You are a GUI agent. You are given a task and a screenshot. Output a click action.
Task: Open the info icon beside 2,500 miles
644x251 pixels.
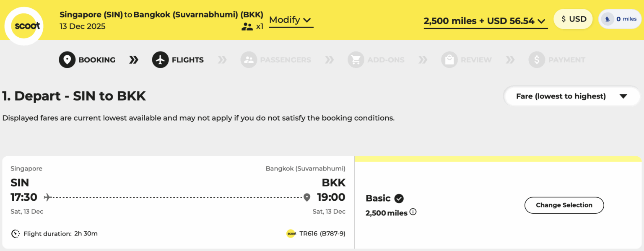(413, 212)
